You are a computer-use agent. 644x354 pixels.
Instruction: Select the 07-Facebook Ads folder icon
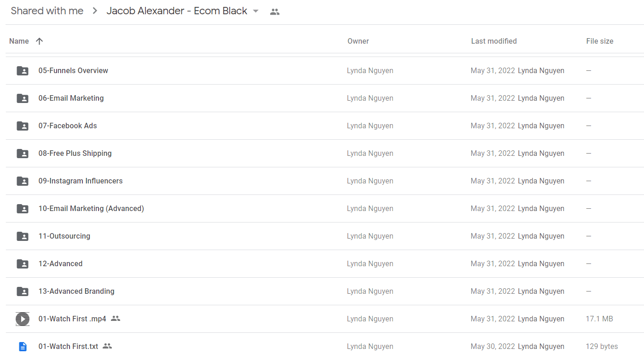(x=23, y=126)
